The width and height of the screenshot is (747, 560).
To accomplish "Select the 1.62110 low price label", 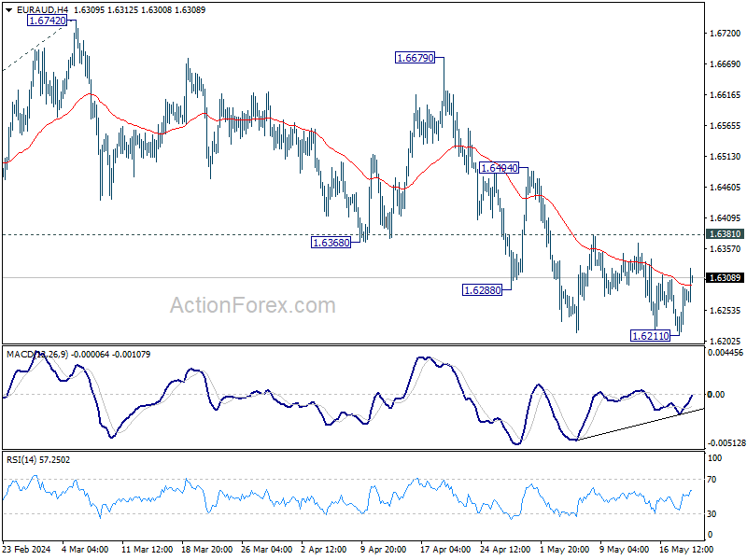I will (x=650, y=336).
